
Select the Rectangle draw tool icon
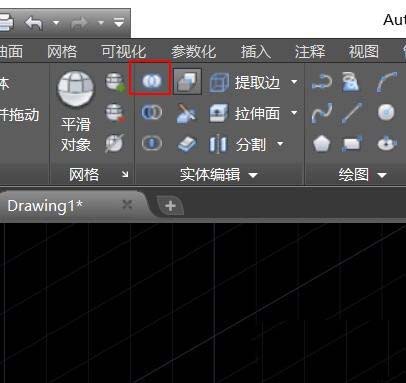pyautogui.click(x=353, y=144)
